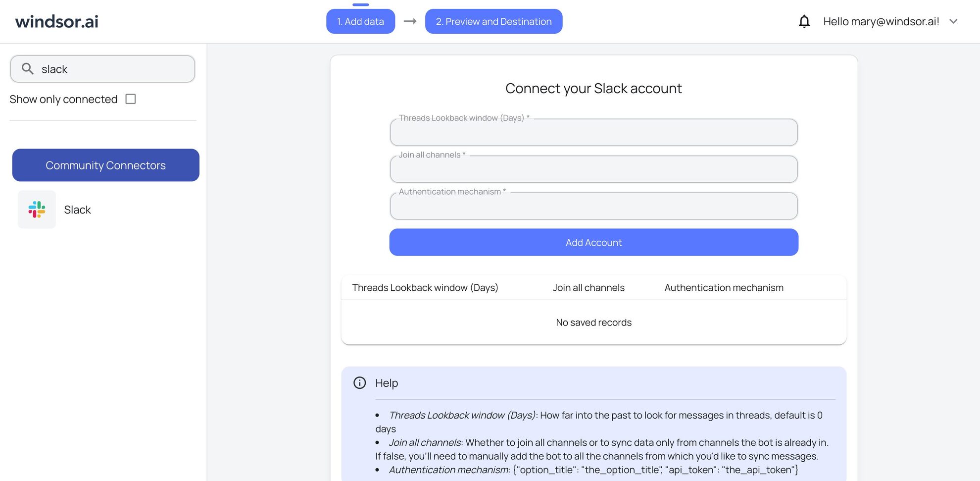This screenshot has height=481, width=980.
Task: Click the search magnifier icon
Action: [x=28, y=69]
